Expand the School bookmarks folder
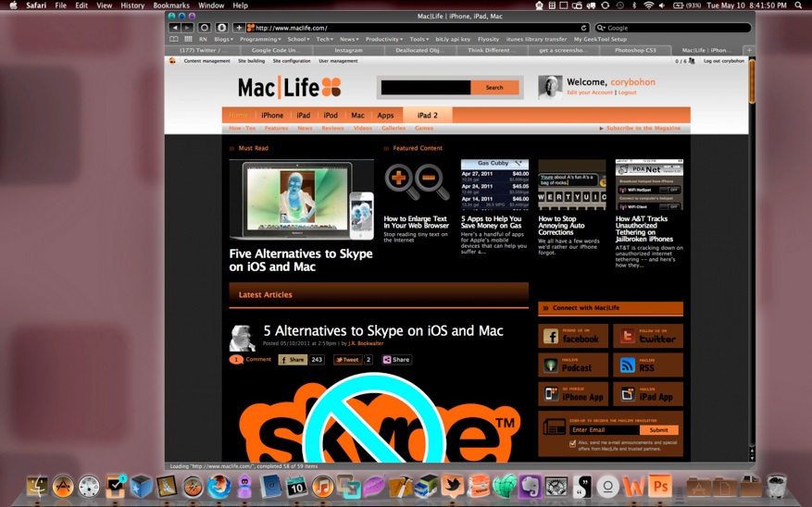 (299, 39)
